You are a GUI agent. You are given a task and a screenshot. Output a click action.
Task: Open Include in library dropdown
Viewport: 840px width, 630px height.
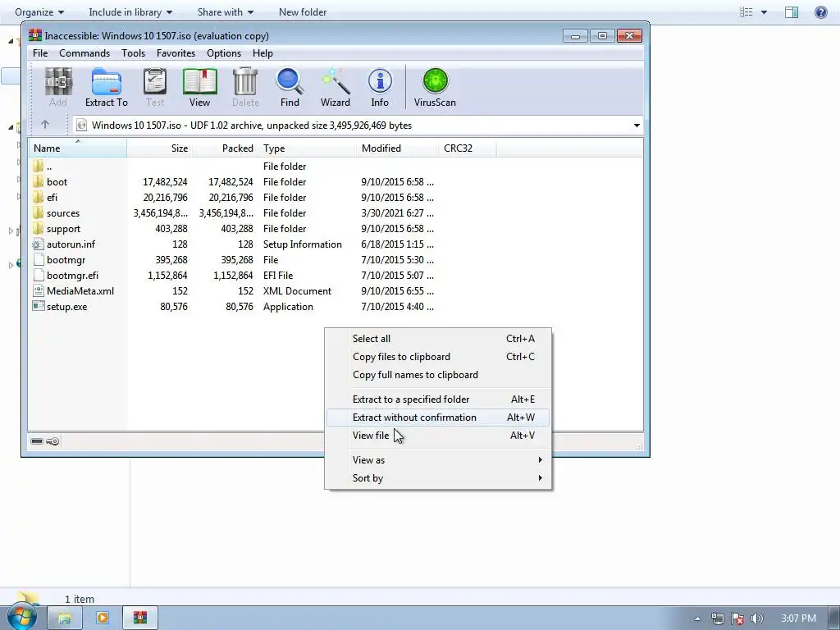130,11
